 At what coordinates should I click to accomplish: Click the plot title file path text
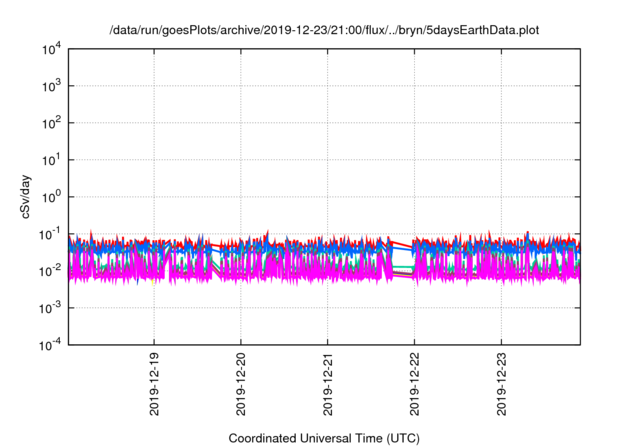click(x=324, y=30)
